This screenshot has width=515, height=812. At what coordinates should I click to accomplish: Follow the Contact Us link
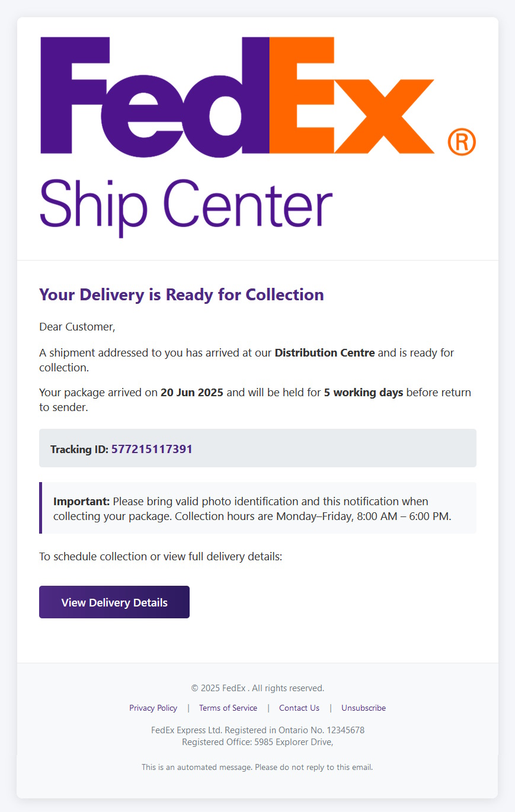click(x=299, y=708)
